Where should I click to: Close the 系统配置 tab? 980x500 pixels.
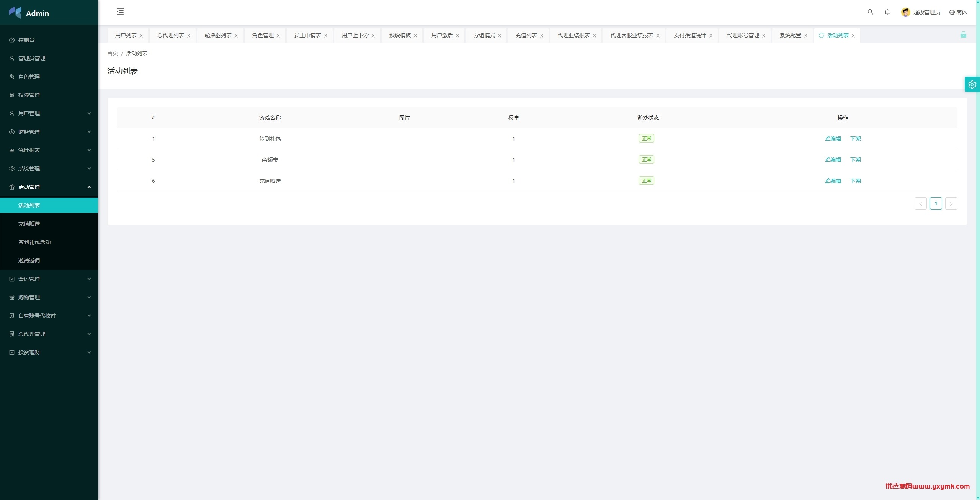pos(806,36)
